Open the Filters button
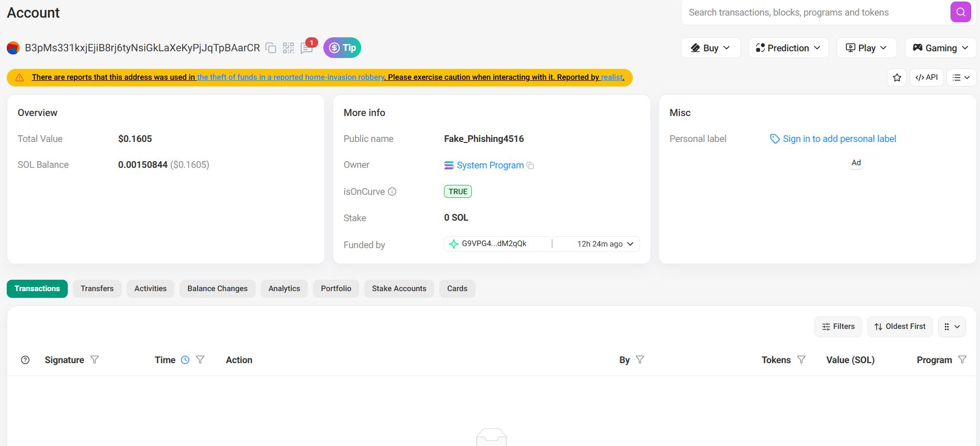Viewport: 980px width, 446px height. pyautogui.click(x=838, y=327)
